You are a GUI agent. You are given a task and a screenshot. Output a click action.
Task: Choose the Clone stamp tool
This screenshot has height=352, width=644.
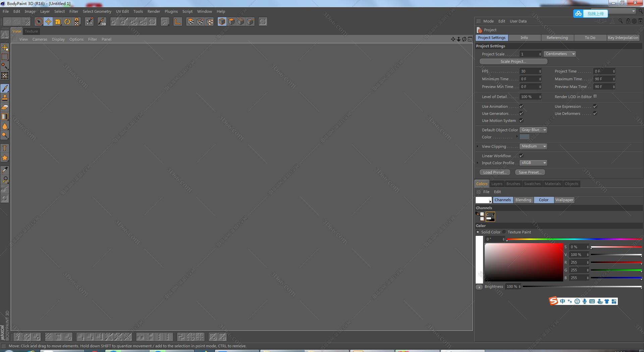[x=5, y=98]
